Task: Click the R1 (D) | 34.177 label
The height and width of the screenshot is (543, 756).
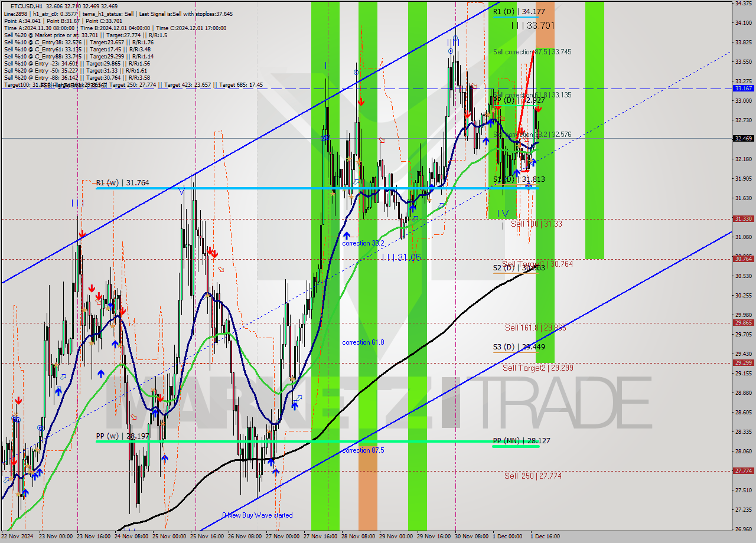Action: 519,12
